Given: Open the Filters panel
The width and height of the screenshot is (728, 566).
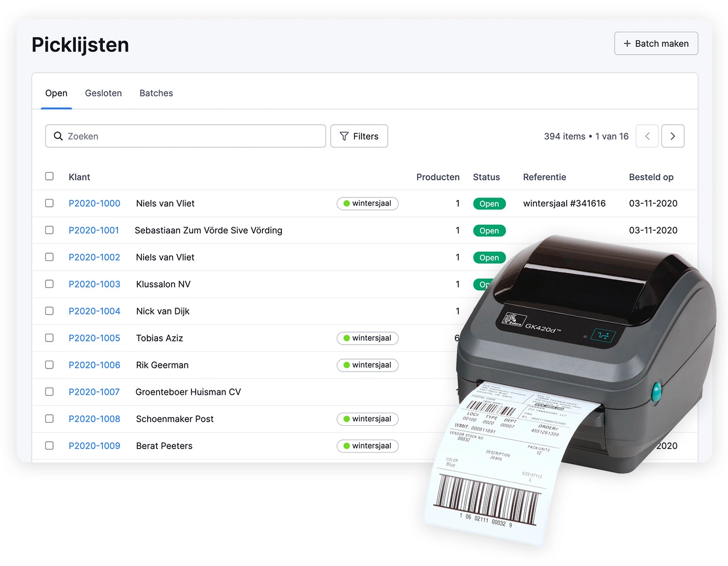Looking at the screenshot, I should pos(359,136).
